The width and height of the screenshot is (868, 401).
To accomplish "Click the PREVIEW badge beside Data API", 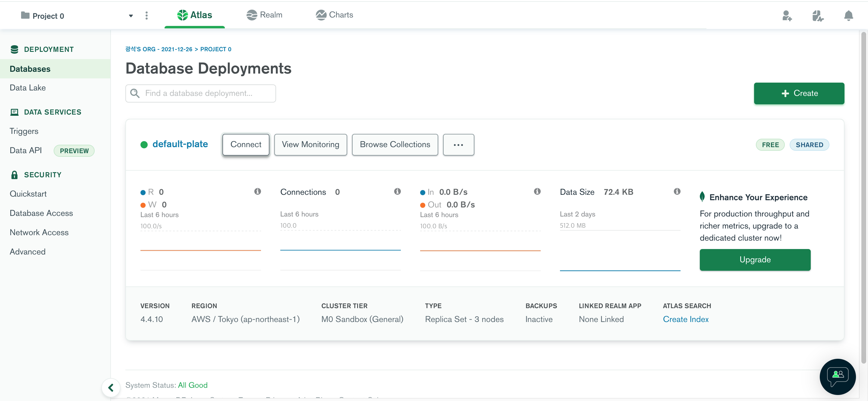I will tap(74, 151).
